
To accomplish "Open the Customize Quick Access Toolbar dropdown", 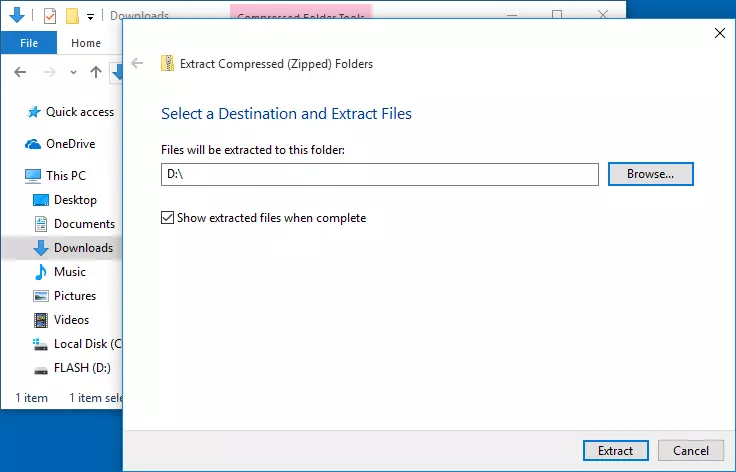I will point(90,17).
